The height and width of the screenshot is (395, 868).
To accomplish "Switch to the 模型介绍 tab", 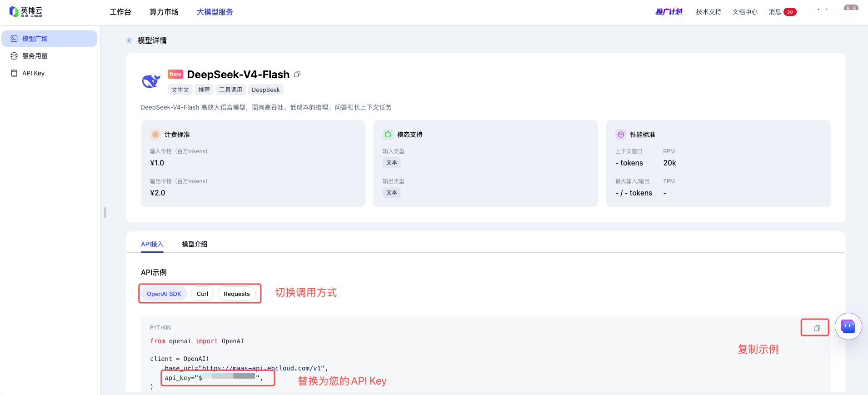I will pyautogui.click(x=195, y=244).
